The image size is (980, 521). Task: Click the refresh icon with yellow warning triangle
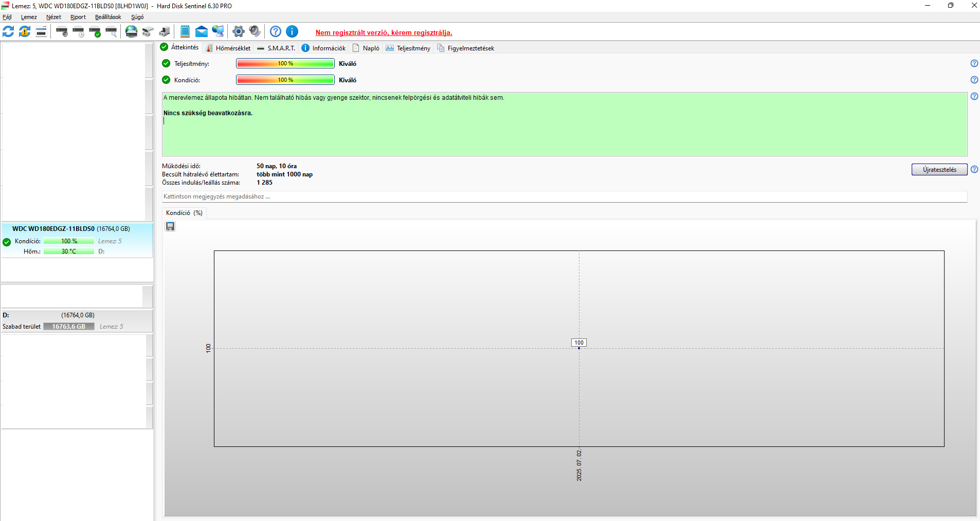pyautogui.click(x=25, y=31)
